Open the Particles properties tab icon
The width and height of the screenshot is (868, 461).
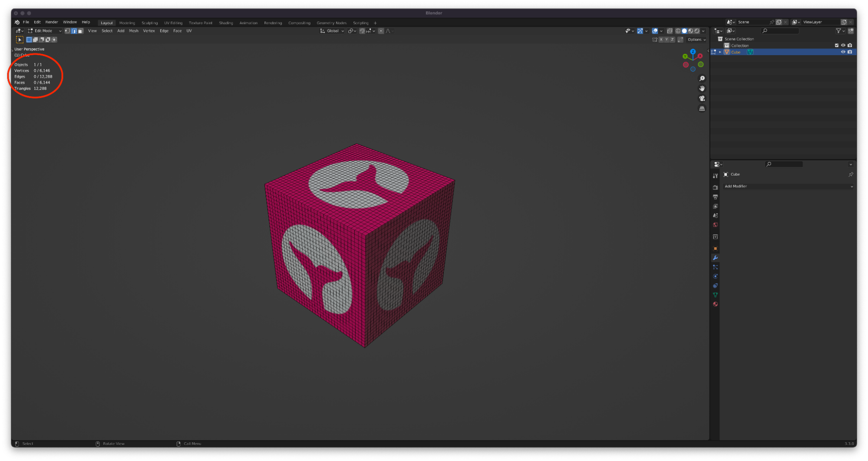coord(715,267)
